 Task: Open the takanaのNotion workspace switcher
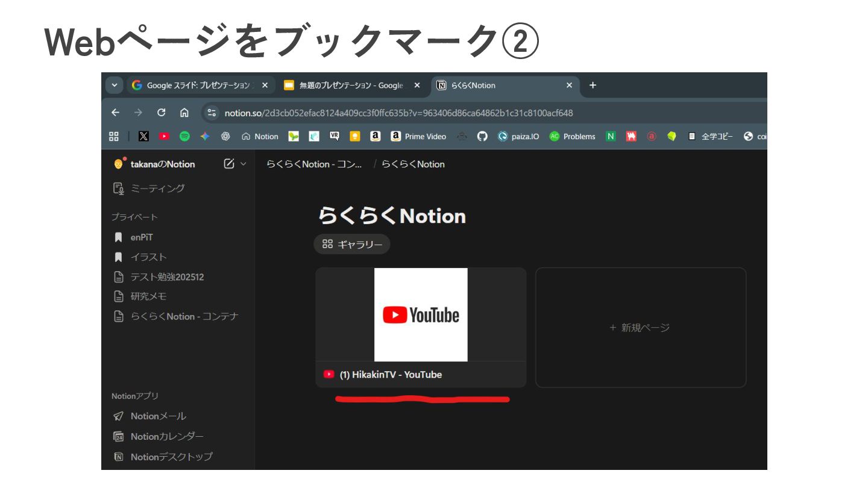pyautogui.click(x=154, y=164)
